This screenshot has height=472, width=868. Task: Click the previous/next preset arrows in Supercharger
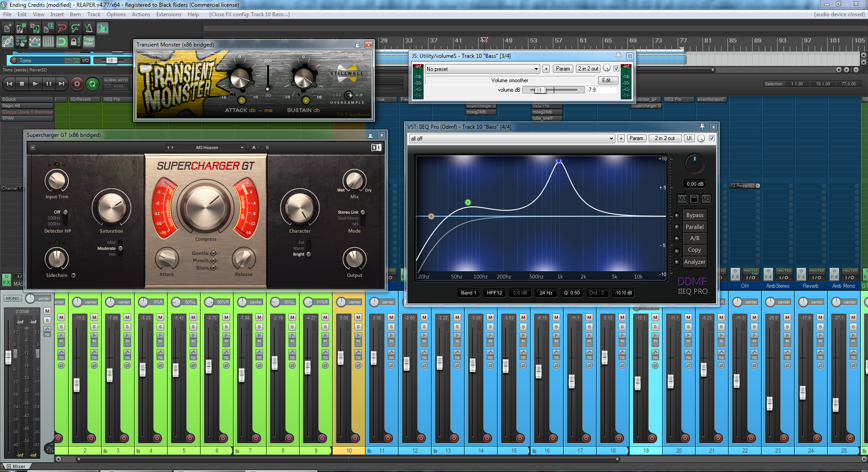[x=170, y=148]
